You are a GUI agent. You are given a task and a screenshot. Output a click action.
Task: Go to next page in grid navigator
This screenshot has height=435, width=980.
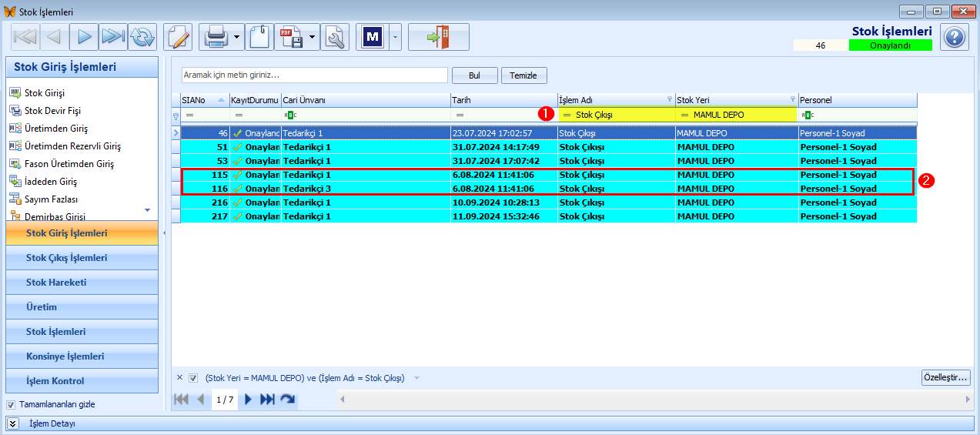[x=248, y=400]
